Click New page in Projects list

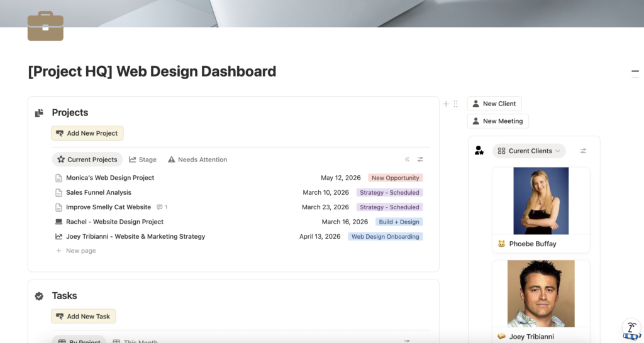(x=76, y=251)
